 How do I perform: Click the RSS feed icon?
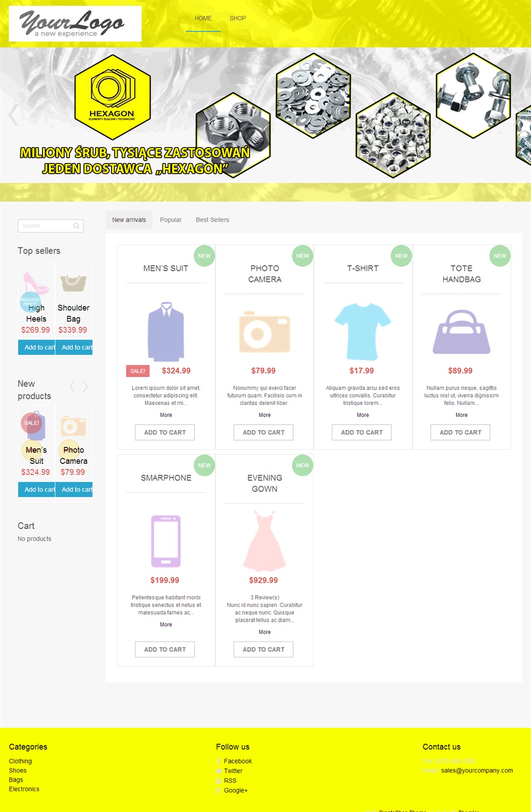pos(219,781)
